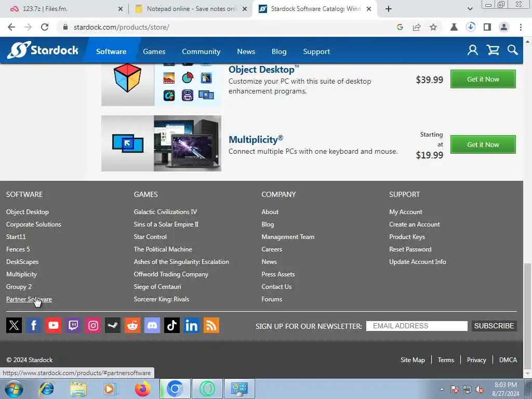Bookmark this page with the star icon
Screen dimensions: 532x399
pyautogui.click(x=433, y=27)
